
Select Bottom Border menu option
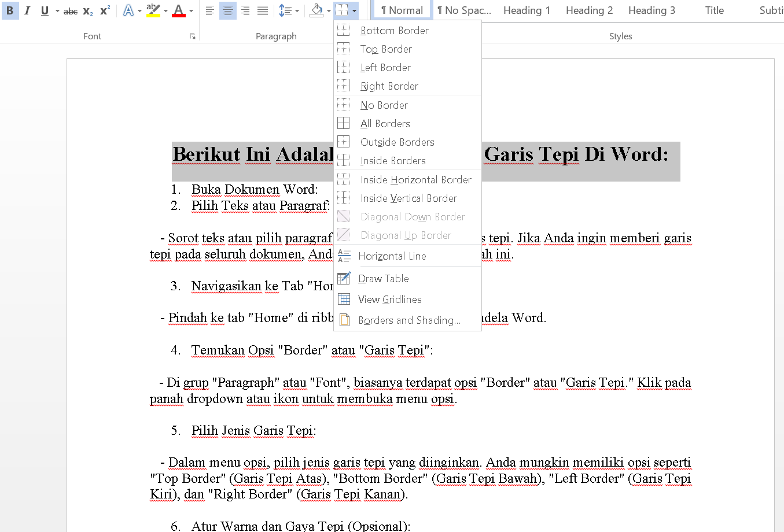(x=394, y=31)
